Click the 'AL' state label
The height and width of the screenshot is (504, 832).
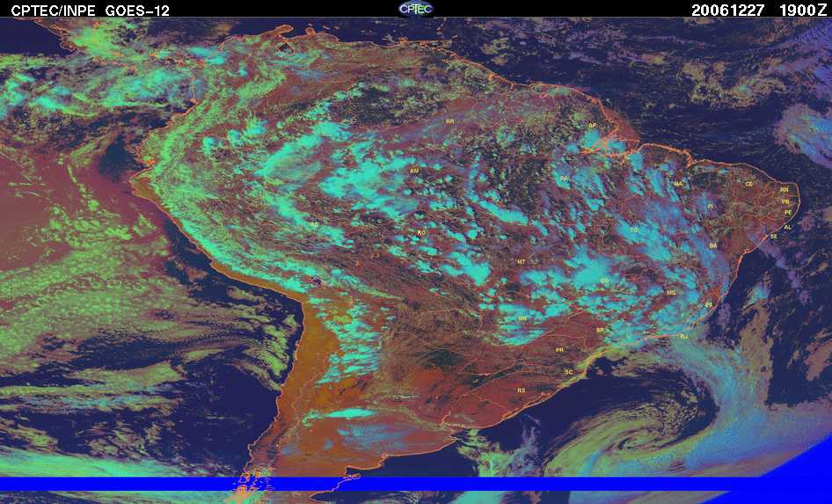787,227
